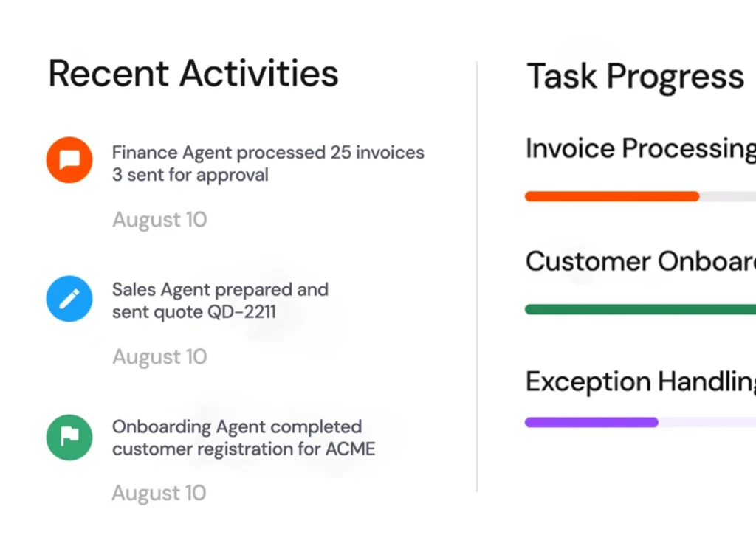The image size is (756, 546).
Task: Click the green flag activity icon
Action: click(x=69, y=437)
